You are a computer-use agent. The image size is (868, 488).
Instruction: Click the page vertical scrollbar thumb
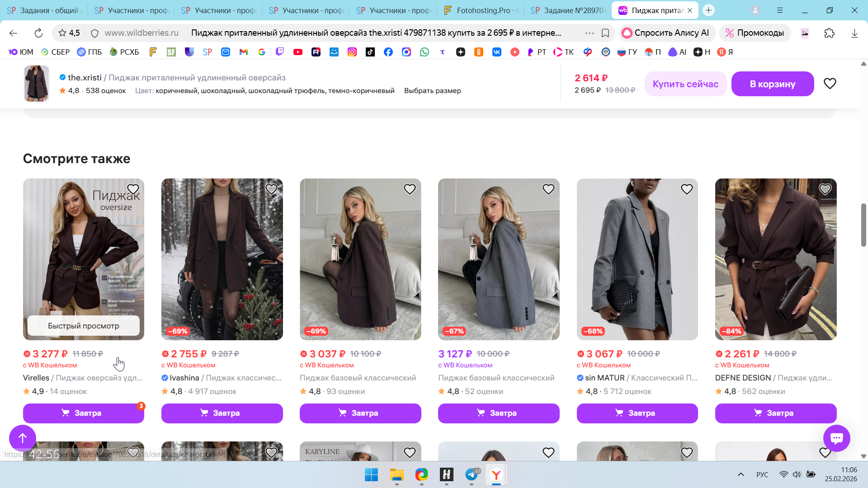tap(863, 225)
